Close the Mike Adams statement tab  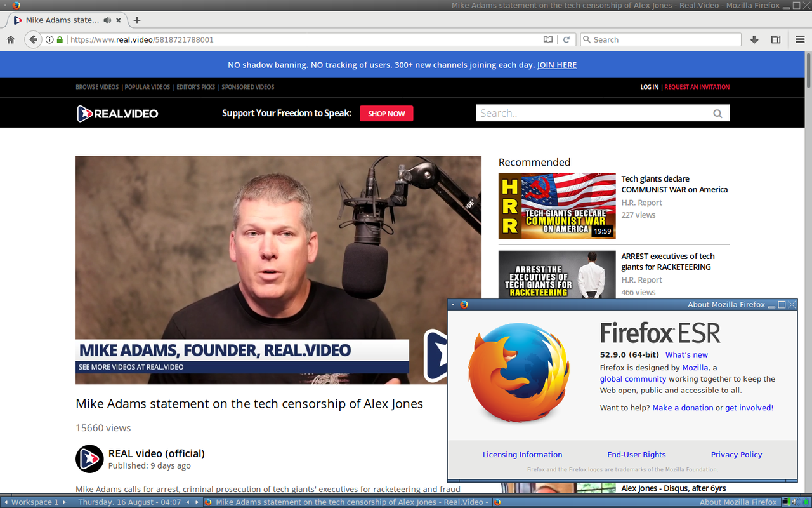[x=119, y=20]
